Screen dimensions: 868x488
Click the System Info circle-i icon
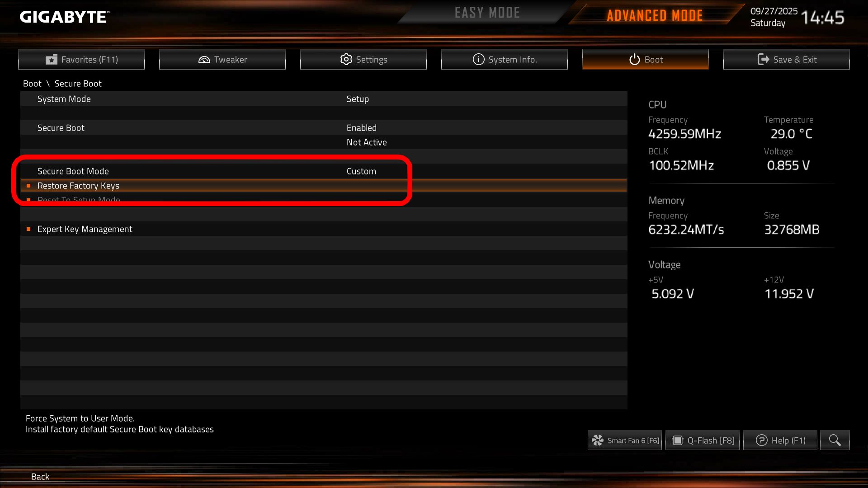(x=479, y=60)
